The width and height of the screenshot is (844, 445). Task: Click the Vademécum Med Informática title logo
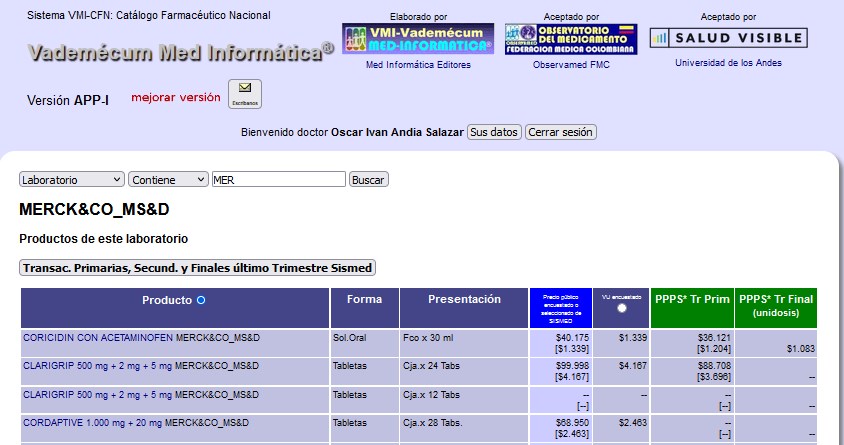pyautogui.click(x=181, y=52)
